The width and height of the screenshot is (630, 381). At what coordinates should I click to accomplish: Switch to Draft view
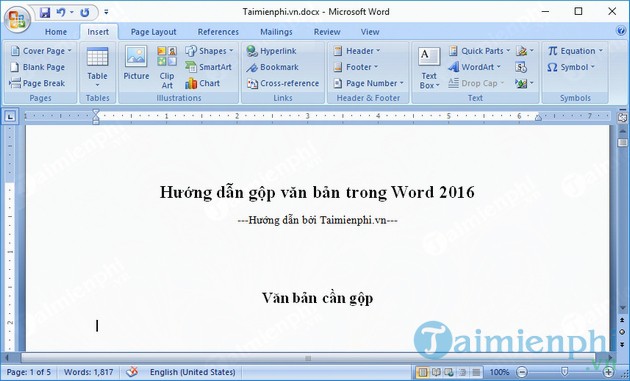pos(476,372)
